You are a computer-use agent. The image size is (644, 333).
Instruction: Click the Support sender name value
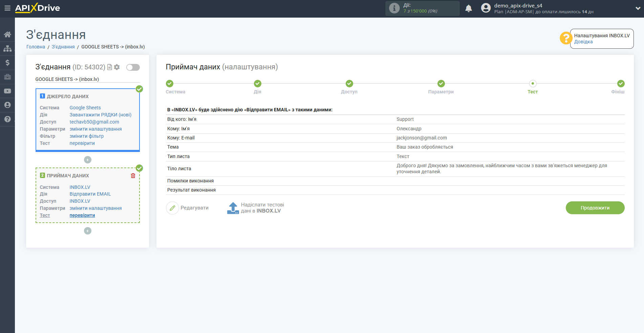(x=405, y=119)
